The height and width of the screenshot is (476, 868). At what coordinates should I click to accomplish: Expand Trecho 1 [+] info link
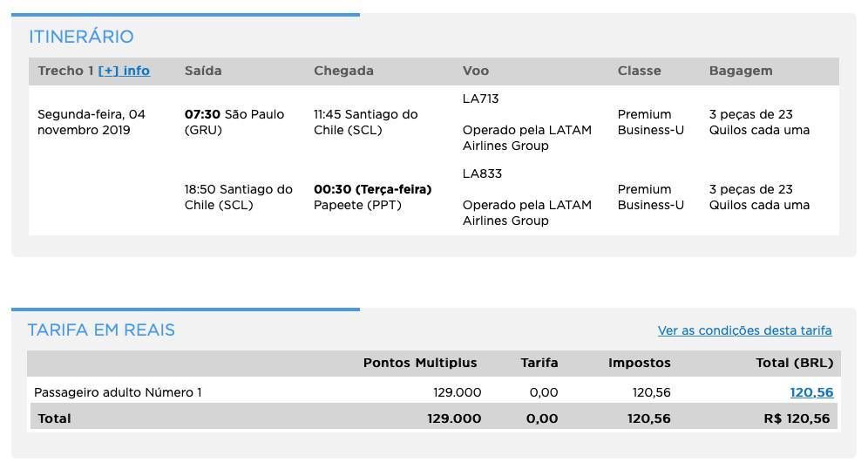124,71
